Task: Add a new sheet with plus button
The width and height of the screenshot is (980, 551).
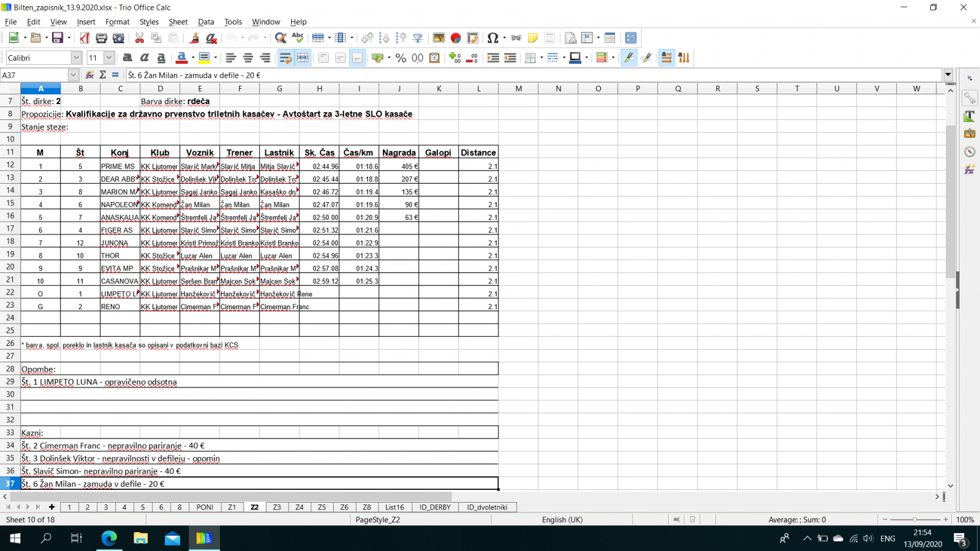Action: pyautogui.click(x=52, y=507)
